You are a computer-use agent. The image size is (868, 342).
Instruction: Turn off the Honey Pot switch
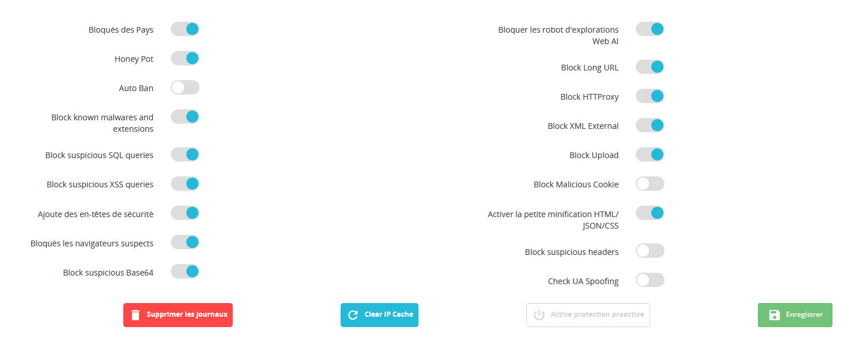185,58
